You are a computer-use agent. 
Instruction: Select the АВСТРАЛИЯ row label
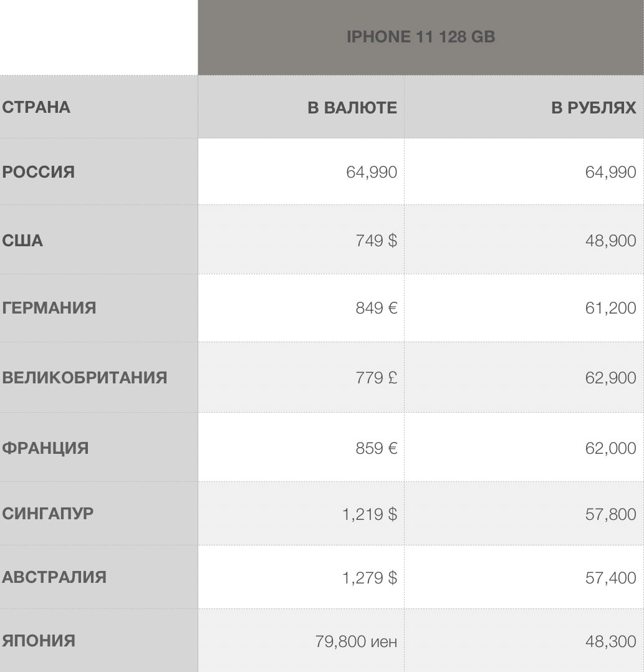[54, 577]
